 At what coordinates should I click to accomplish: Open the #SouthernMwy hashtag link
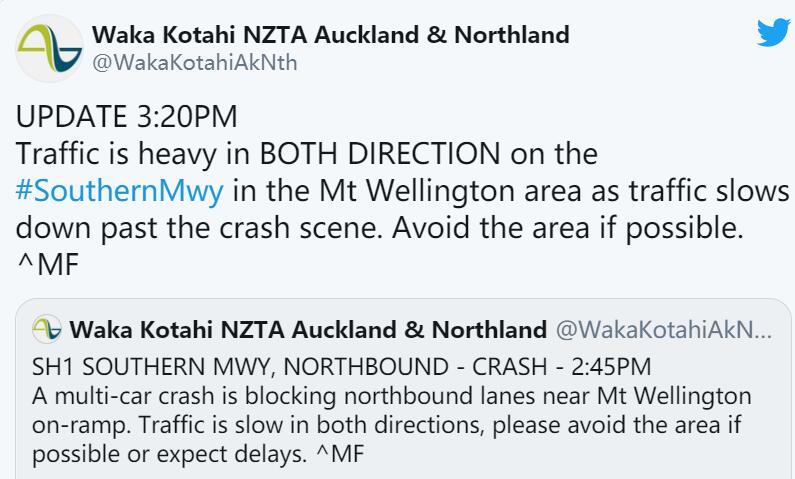coord(120,191)
